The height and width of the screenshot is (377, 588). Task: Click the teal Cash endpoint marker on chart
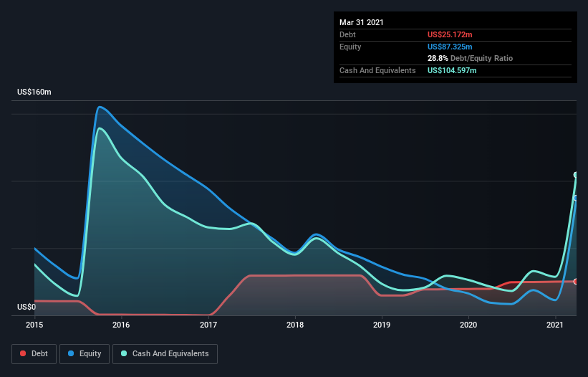(x=576, y=175)
